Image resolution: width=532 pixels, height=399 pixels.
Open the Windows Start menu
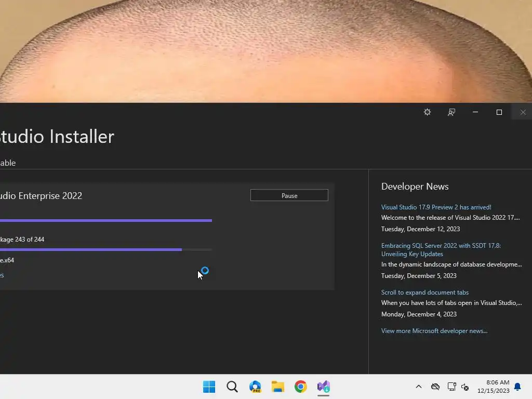click(209, 387)
